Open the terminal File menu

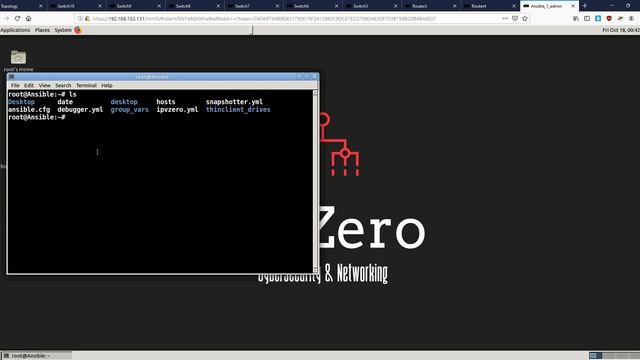pyautogui.click(x=15, y=85)
